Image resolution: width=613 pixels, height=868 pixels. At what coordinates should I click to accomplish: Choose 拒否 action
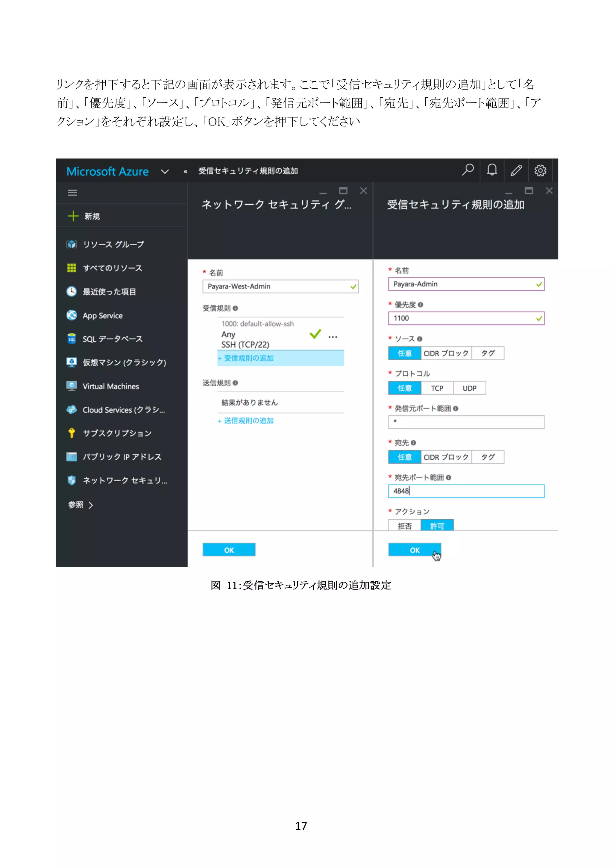(x=404, y=525)
